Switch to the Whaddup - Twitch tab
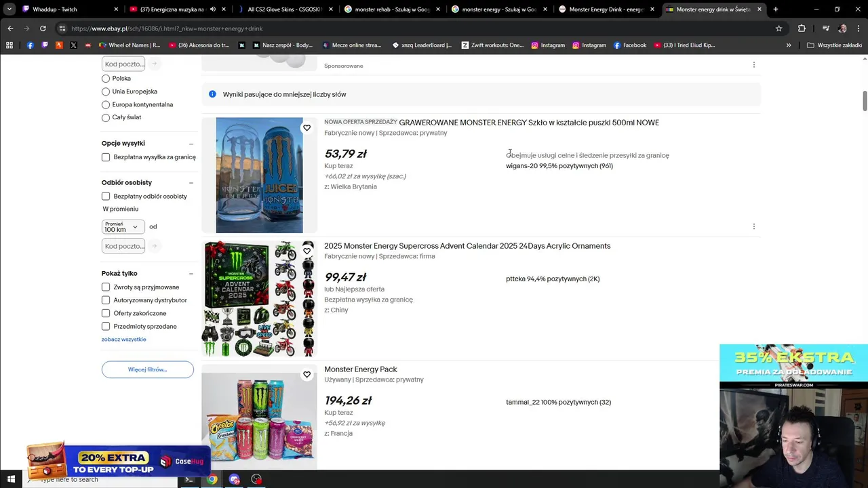The height and width of the screenshot is (488, 868). [x=71, y=9]
